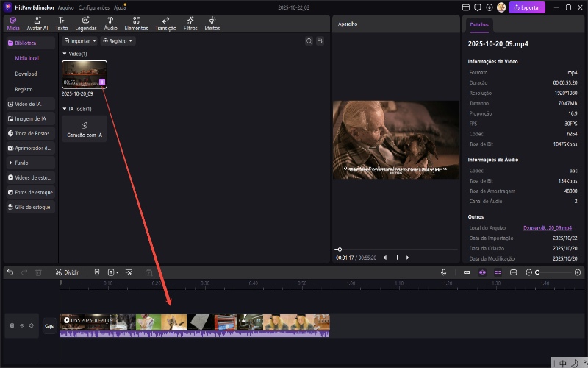Click Geração com IA button
Screen dimensions: 588x368
coord(85,129)
